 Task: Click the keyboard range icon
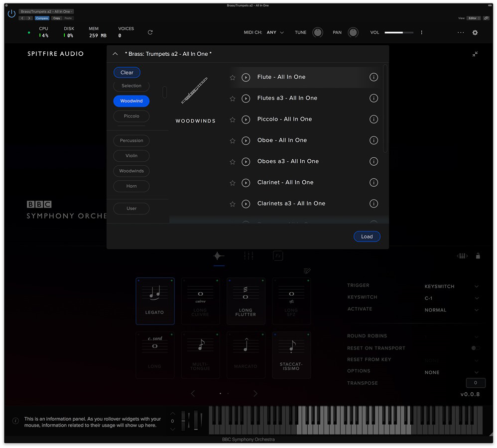pyautogui.click(x=462, y=256)
